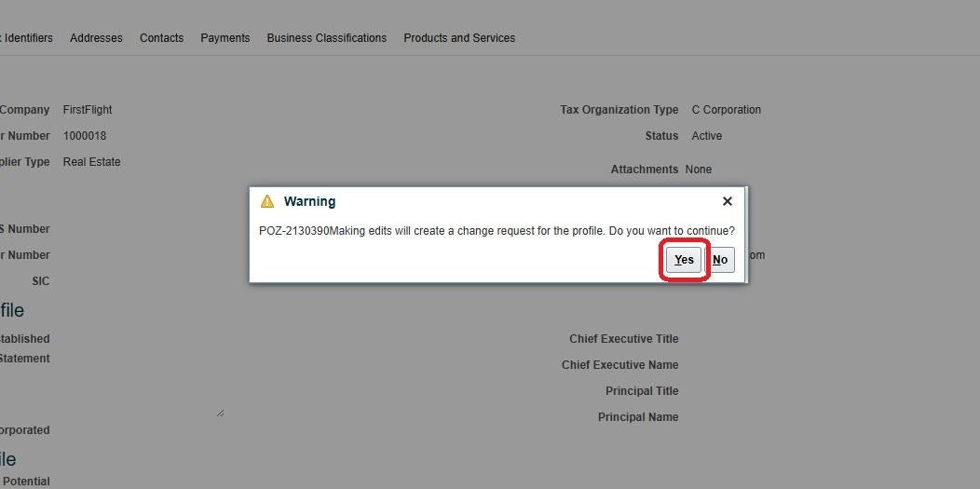Select supplier number 1000018
This screenshot has width=980, height=489.
(x=85, y=136)
